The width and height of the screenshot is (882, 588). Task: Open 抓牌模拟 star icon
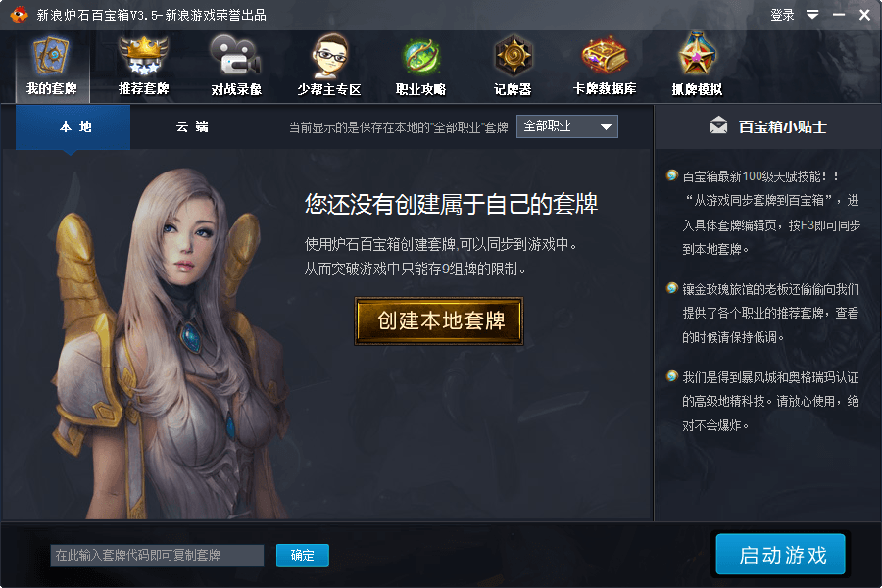tap(697, 55)
